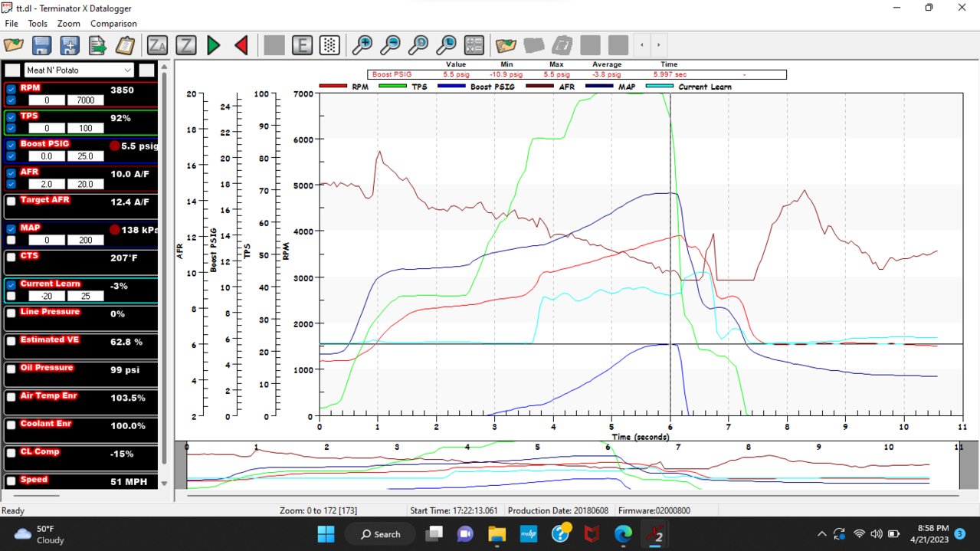Click the ZA zoom toolbar button
980x551 pixels.
pos(157,45)
